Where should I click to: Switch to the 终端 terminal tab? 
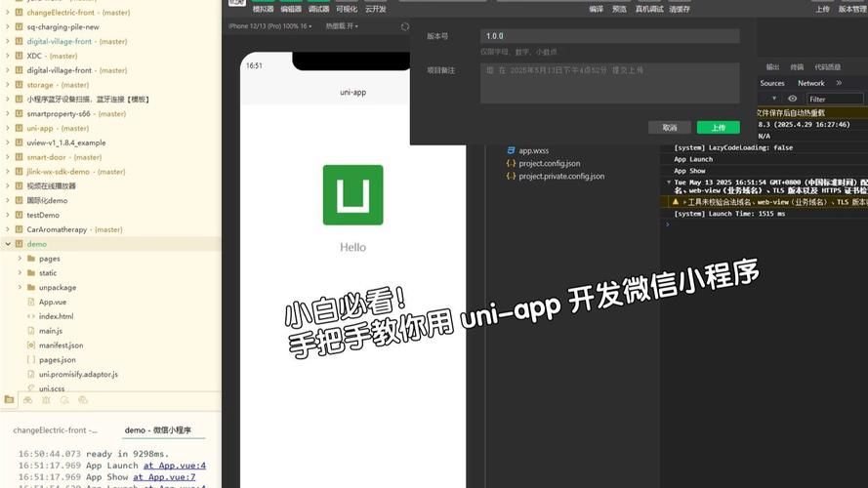[797, 67]
